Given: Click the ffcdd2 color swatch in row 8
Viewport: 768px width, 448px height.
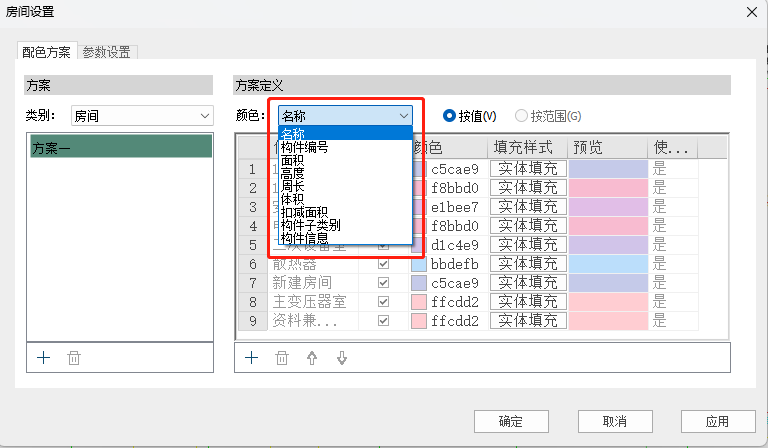Looking at the screenshot, I should [419, 302].
